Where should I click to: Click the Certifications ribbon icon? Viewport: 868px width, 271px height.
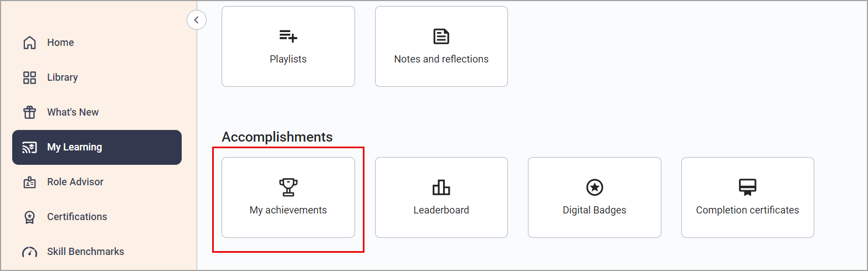29,217
